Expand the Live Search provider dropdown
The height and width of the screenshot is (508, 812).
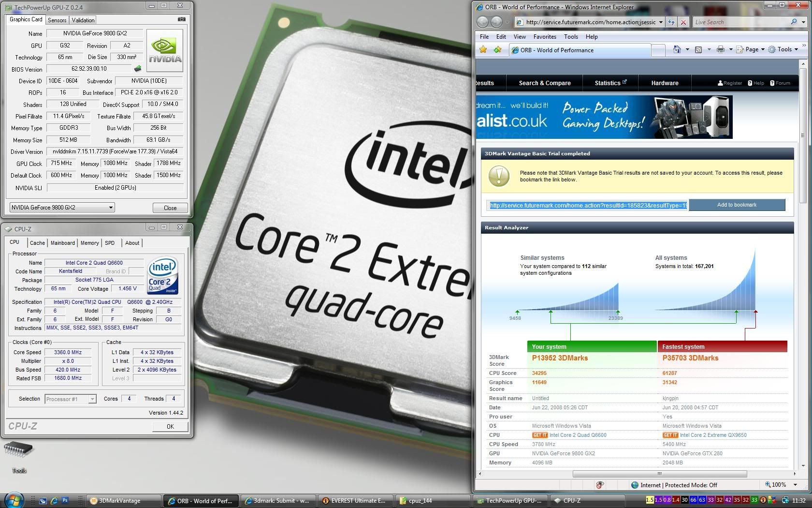point(803,22)
